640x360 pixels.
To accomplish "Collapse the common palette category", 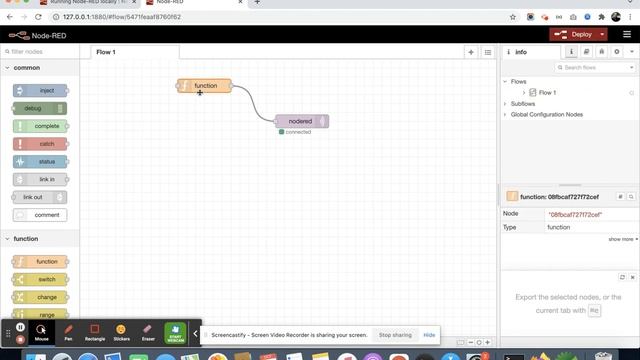I will [40, 68].
